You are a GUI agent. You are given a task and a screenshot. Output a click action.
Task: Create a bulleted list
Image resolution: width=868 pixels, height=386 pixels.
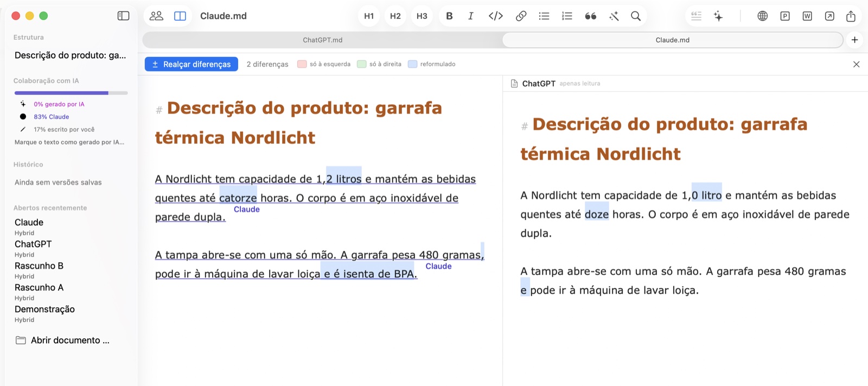(544, 16)
